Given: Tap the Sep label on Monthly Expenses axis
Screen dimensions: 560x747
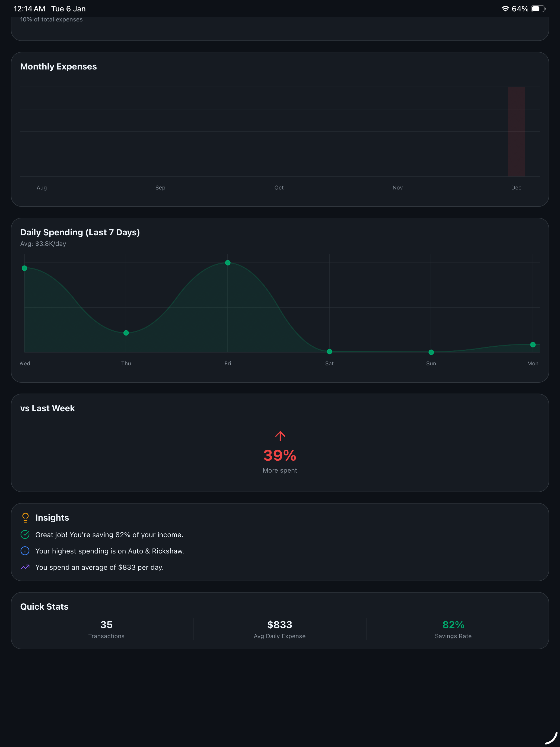Looking at the screenshot, I should [160, 187].
